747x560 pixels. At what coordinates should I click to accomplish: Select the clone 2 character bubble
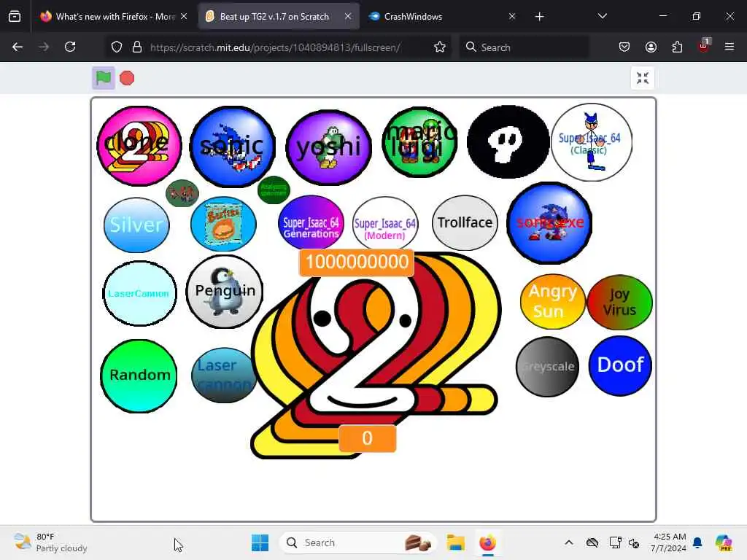click(139, 146)
